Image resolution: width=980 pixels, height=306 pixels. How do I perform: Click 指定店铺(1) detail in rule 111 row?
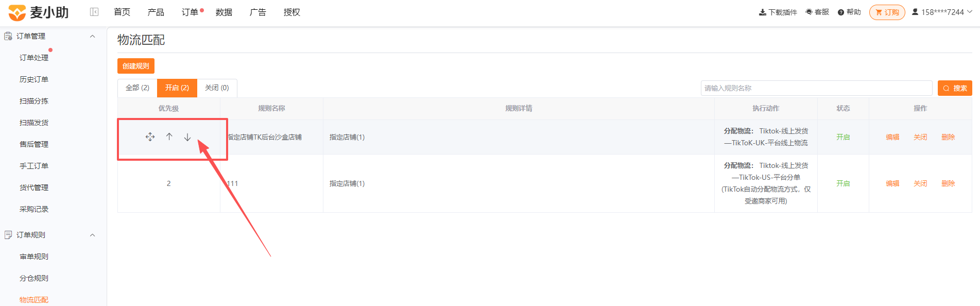coord(347,183)
